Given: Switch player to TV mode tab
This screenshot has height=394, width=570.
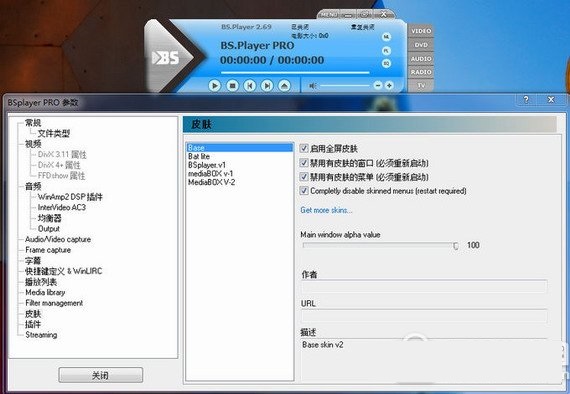Looking at the screenshot, I should (421, 85).
